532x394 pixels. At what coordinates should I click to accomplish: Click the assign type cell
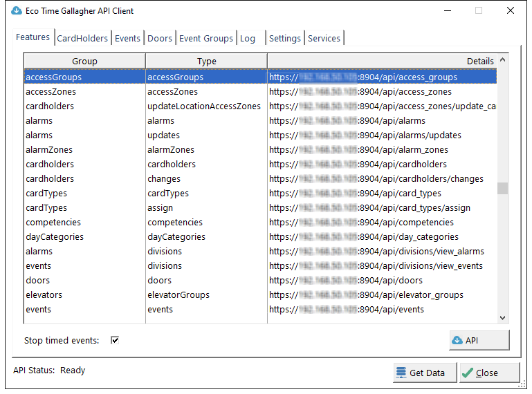[x=207, y=208]
